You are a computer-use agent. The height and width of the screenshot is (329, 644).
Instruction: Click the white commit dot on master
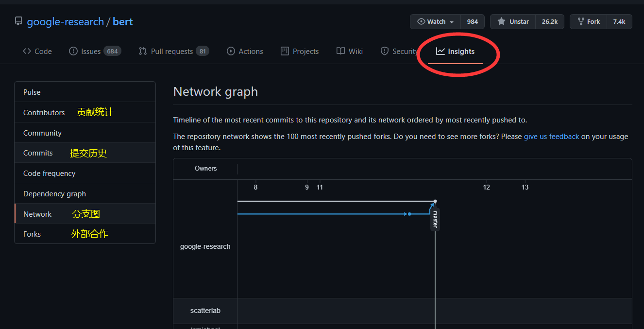(435, 201)
